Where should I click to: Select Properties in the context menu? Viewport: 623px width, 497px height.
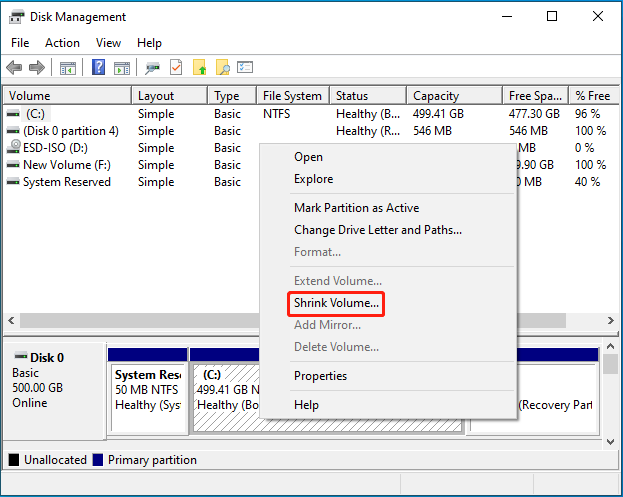(320, 376)
